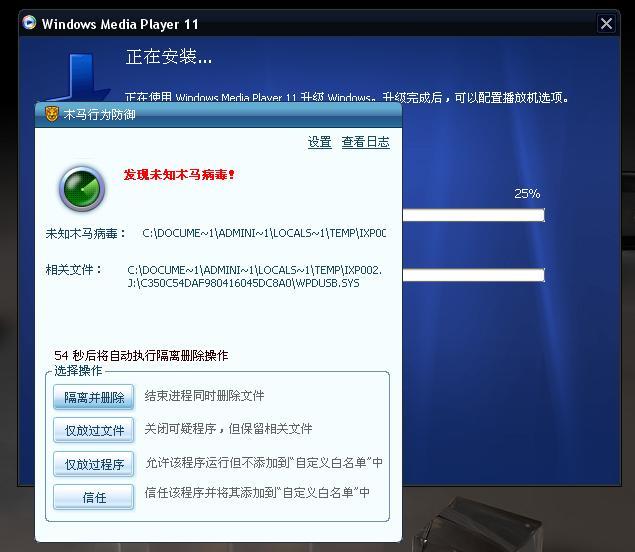Viewport: 635px width, 552px height.
Task: Click the 结束进程同时删除文件 description
Action: [x=204, y=396]
